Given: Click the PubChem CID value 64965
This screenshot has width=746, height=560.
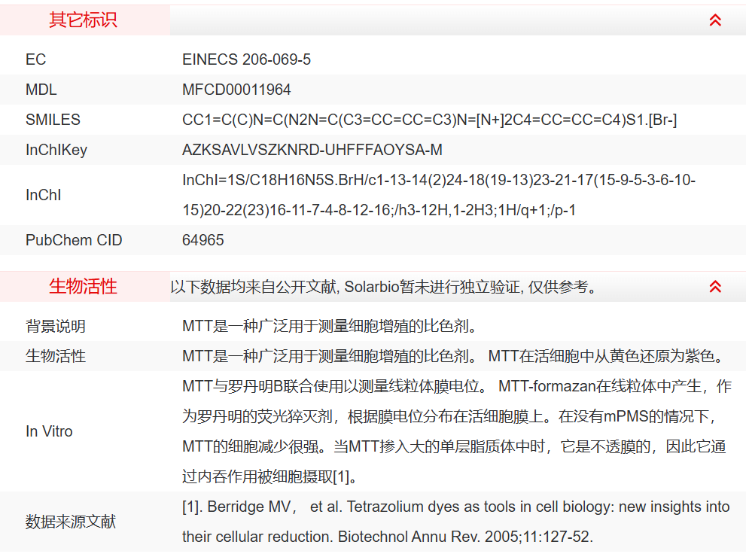Looking at the screenshot, I should pyautogui.click(x=203, y=240).
